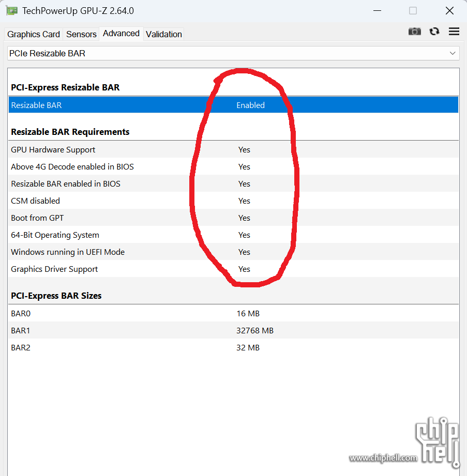Minimize the GPU-Z window
The width and height of the screenshot is (467, 476).
[377, 11]
